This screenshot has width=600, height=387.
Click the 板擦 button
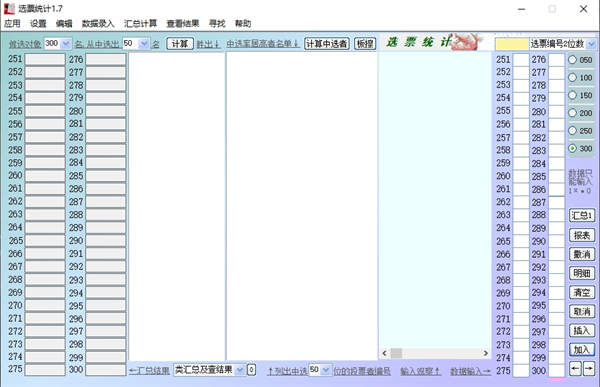(x=365, y=44)
